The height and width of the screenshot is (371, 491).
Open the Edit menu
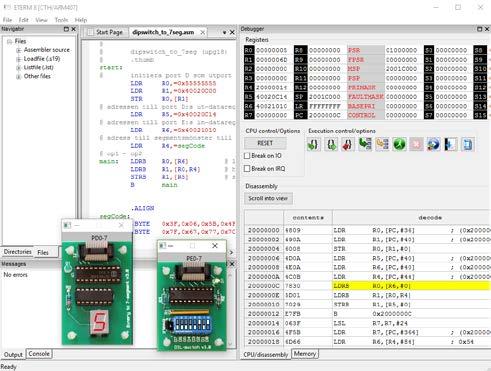point(23,20)
